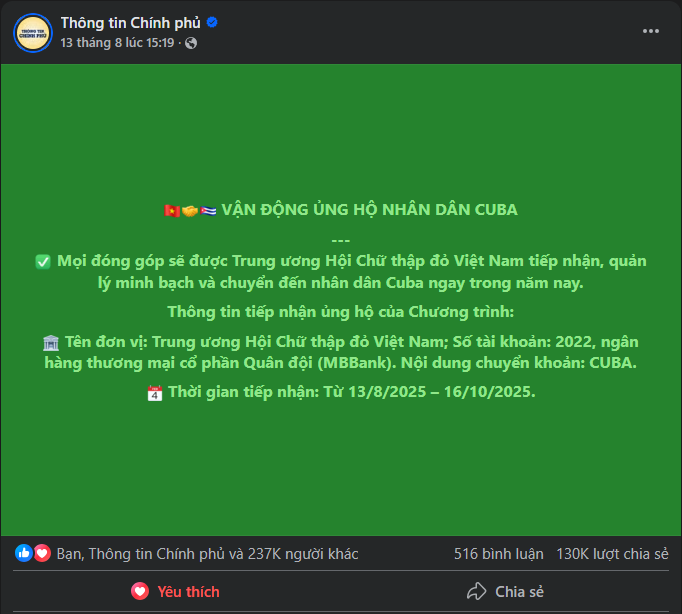Click the VẬN ĐỘNG ỦNG HỘ NHÂN DÂN CUBA headline
Image resolution: width=682 pixels, height=614 pixels.
(x=369, y=210)
